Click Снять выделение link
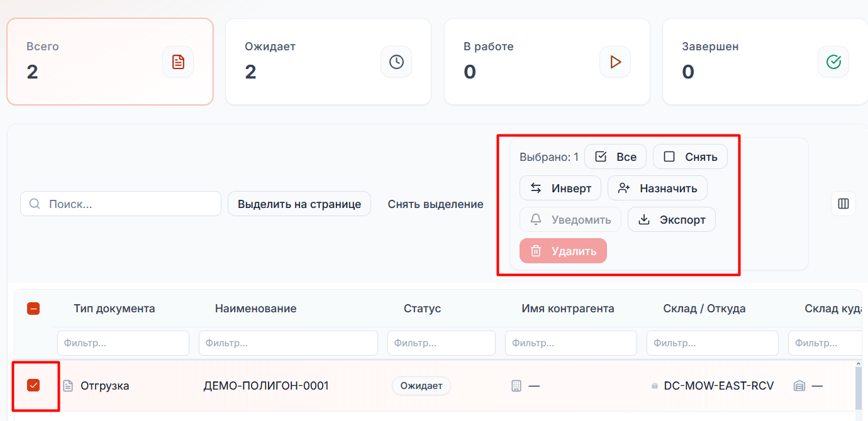 [x=436, y=204]
